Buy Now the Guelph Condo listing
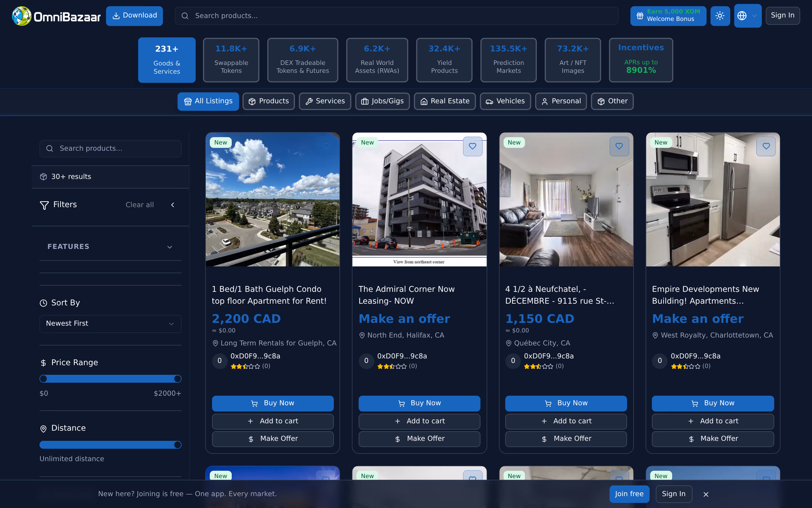Image resolution: width=812 pixels, height=508 pixels. tap(272, 403)
